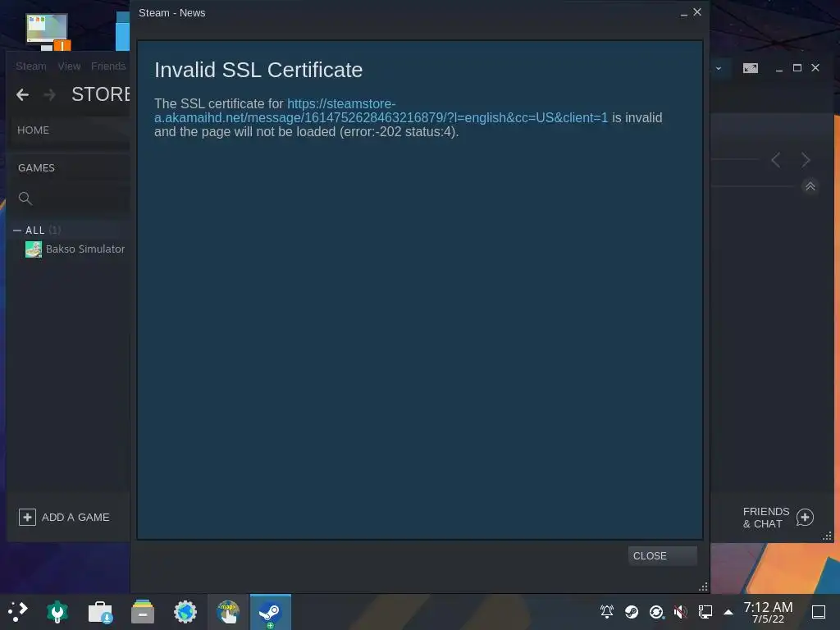The image size is (840, 630).
Task: Open the globe hand app in the taskbar
Action: pyautogui.click(x=228, y=612)
